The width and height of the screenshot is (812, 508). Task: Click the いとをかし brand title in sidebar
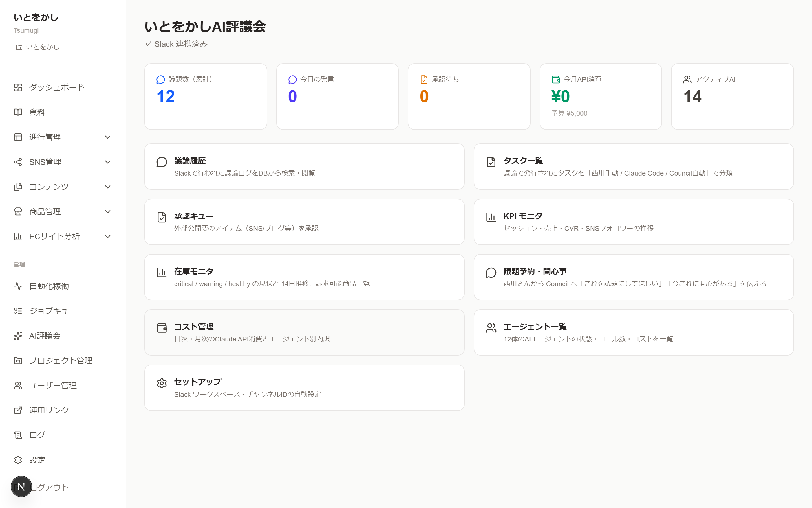(36, 17)
